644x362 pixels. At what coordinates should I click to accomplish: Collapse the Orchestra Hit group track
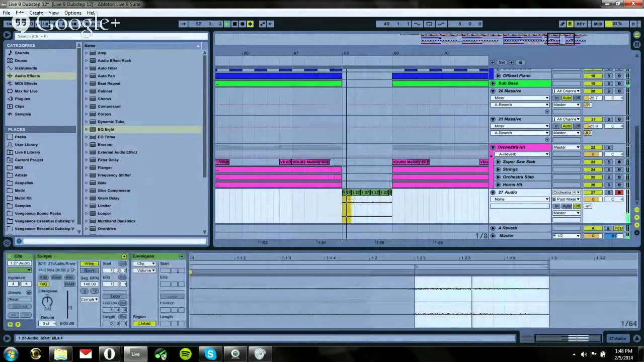click(493, 147)
